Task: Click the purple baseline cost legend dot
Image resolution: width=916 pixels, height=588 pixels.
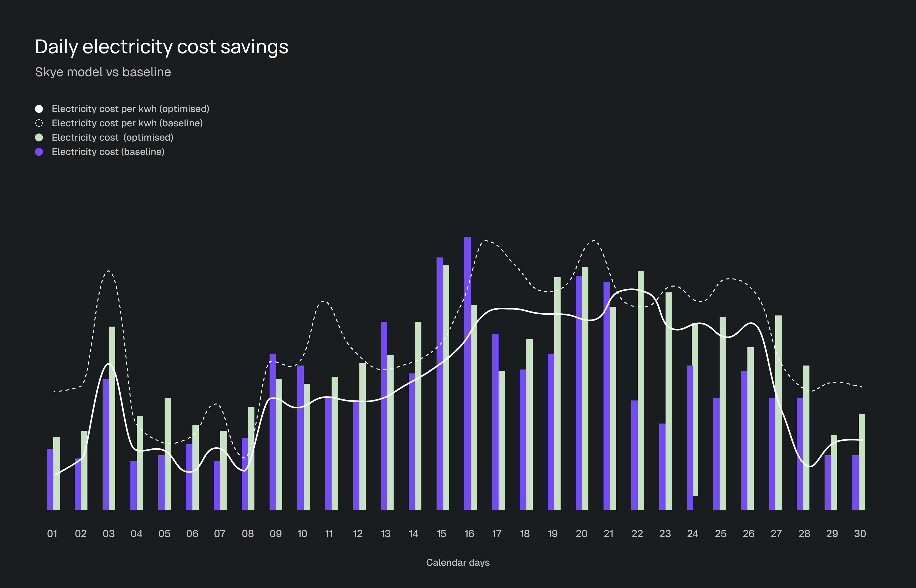Action: click(x=39, y=152)
